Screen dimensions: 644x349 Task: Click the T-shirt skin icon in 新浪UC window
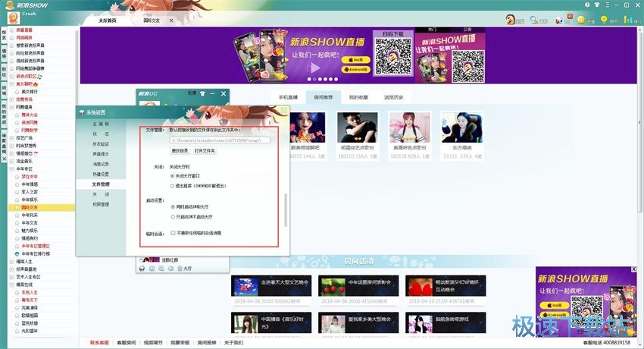(202, 94)
